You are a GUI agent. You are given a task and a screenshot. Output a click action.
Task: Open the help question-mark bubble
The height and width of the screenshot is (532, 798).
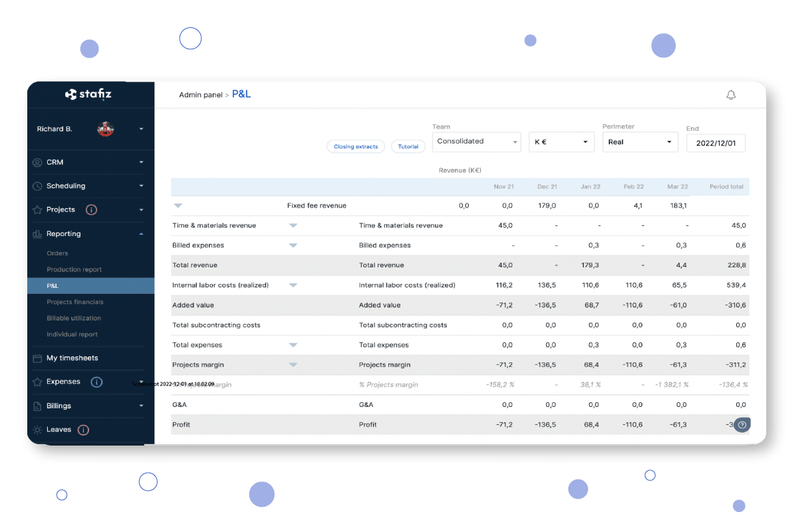(x=742, y=424)
